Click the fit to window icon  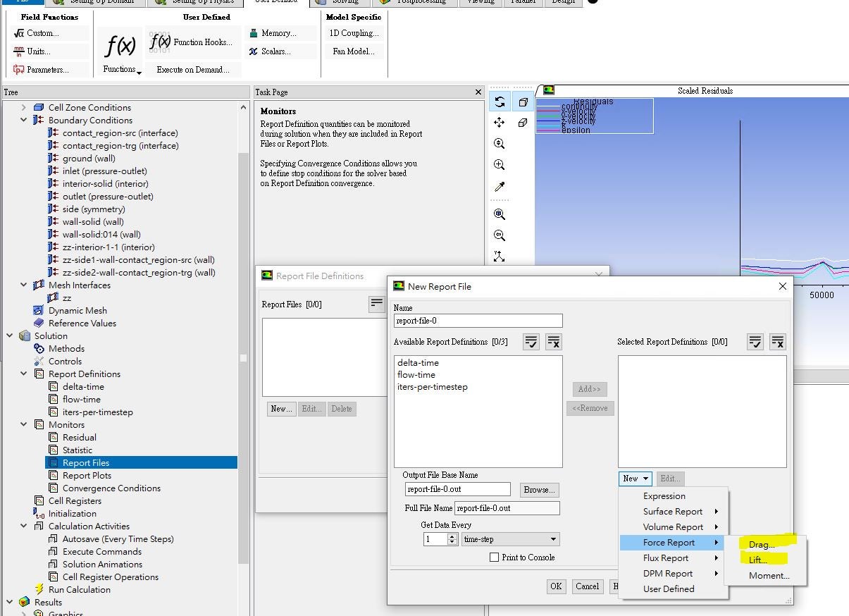500,214
